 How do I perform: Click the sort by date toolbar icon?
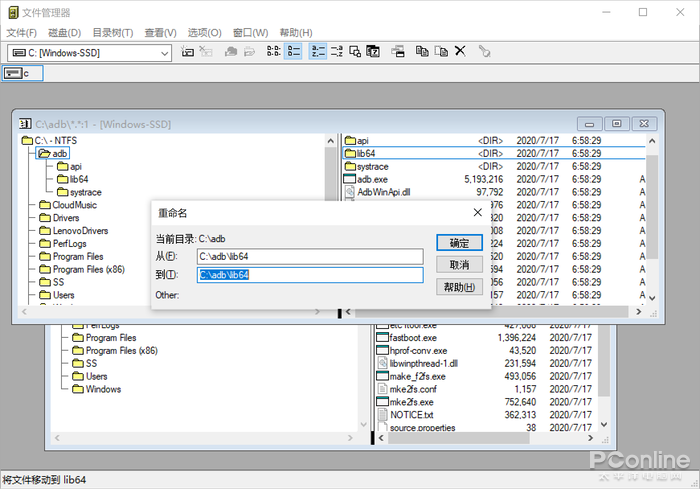point(372,51)
